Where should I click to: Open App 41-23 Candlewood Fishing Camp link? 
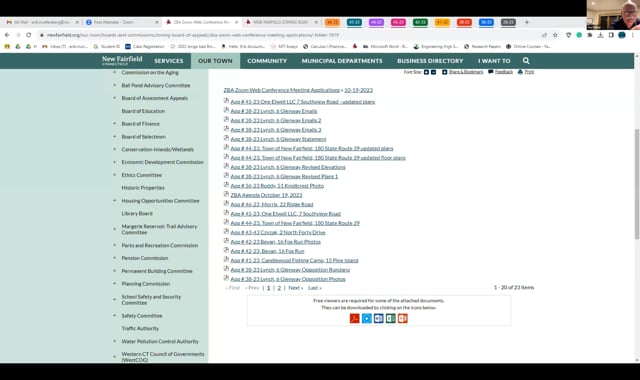[x=294, y=260]
